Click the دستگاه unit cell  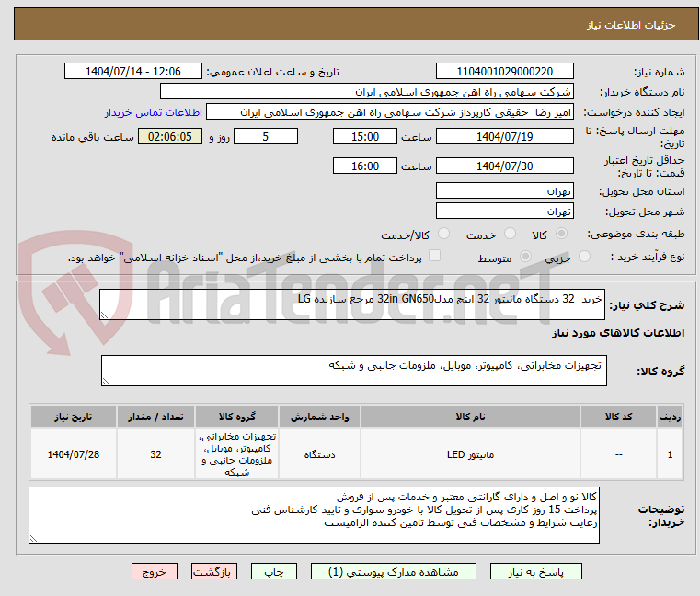319,454
